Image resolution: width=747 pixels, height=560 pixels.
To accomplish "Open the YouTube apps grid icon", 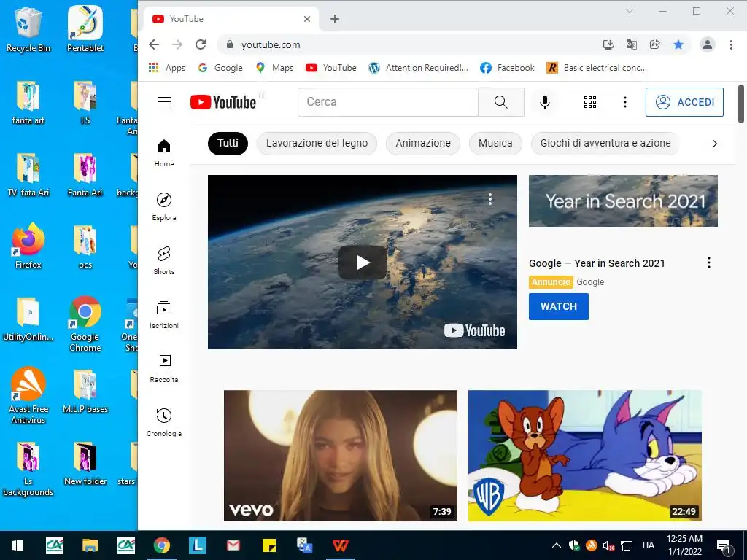I will pyautogui.click(x=589, y=102).
